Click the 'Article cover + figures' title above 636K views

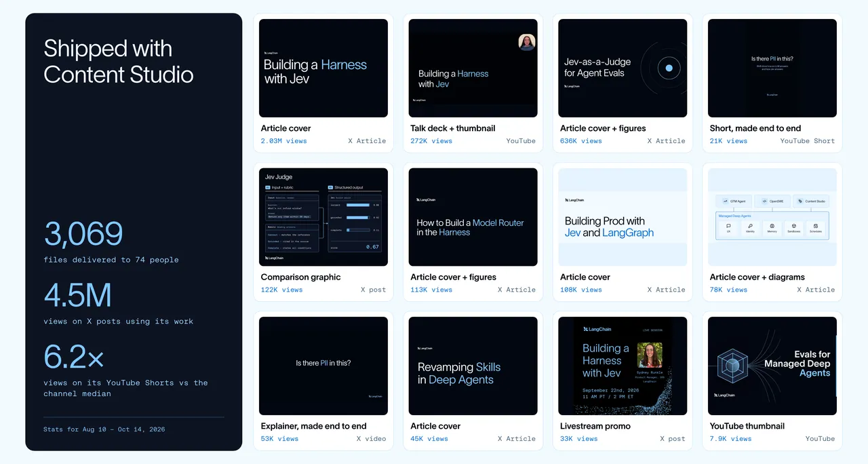(603, 128)
